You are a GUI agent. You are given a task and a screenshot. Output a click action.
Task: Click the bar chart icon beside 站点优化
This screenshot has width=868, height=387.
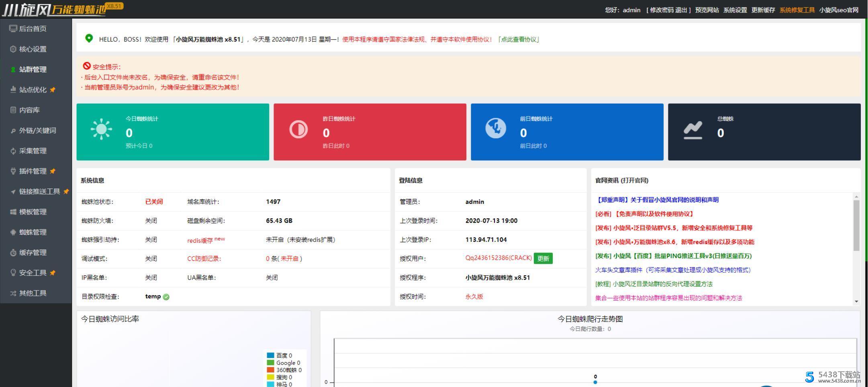[x=13, y=90]
